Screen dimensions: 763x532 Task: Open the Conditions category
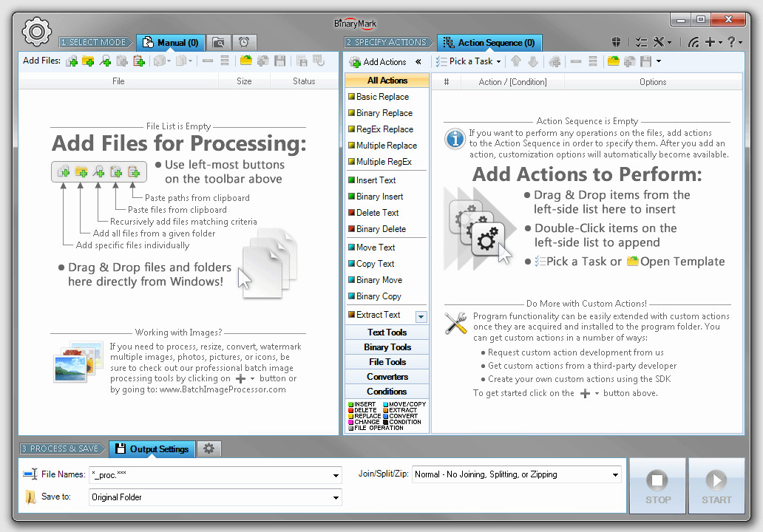[387, 392]
